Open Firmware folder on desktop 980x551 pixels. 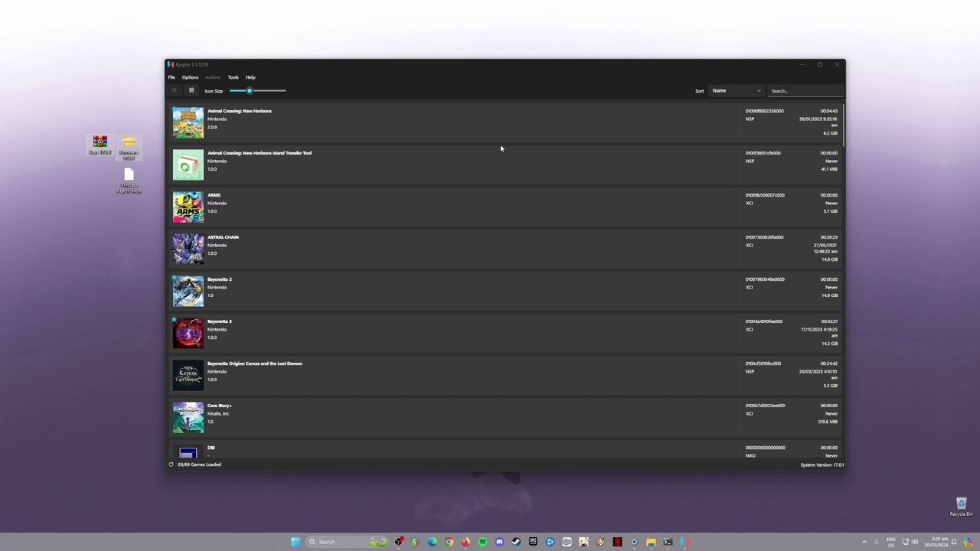tap(129, 147)
